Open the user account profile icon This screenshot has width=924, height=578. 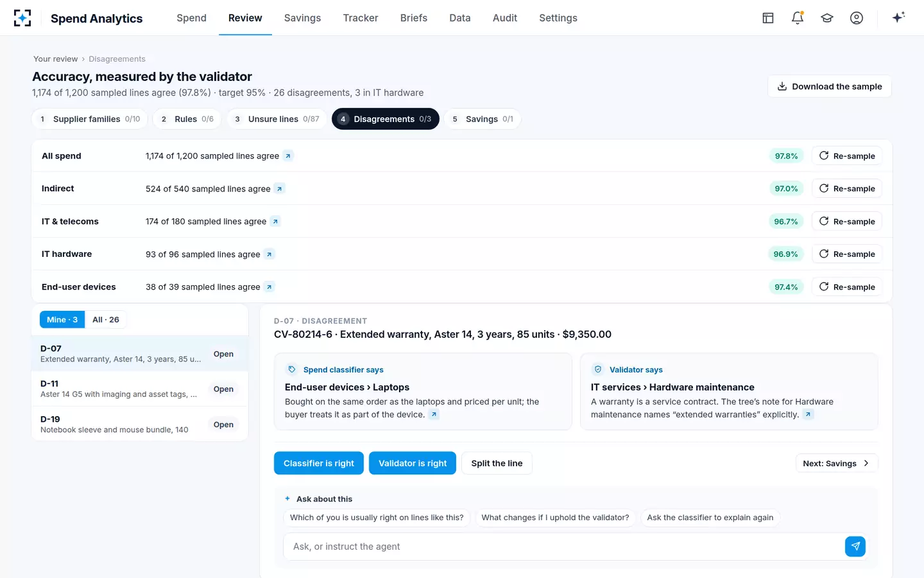click(857, 18)
